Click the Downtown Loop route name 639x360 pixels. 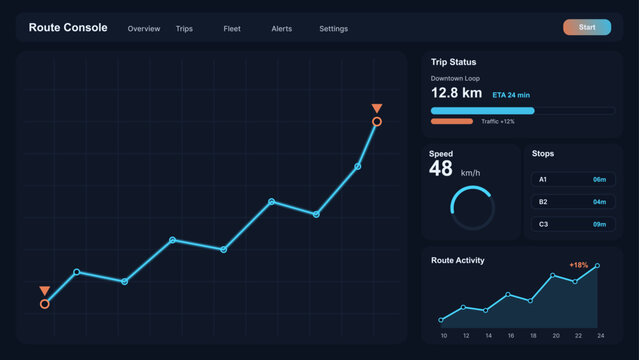455,78
